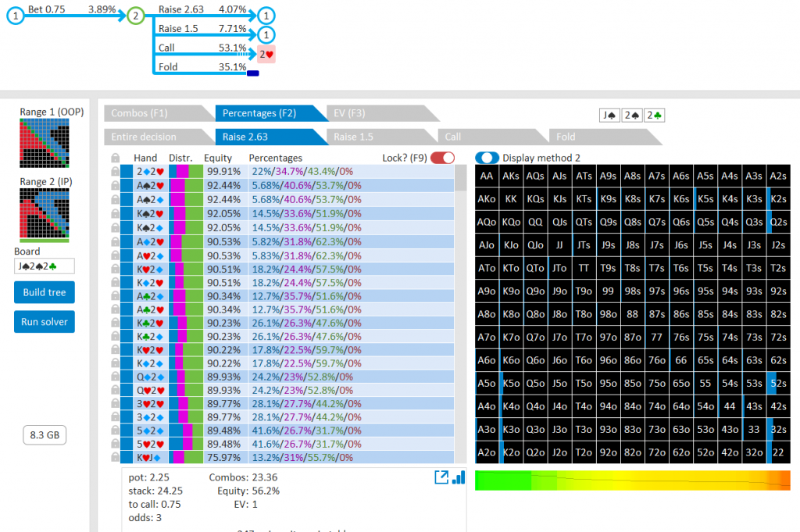Screen dimensions: 800x532
Task: Click the lock icon for the 2♦2♥ row
Action: coord(115,171)
